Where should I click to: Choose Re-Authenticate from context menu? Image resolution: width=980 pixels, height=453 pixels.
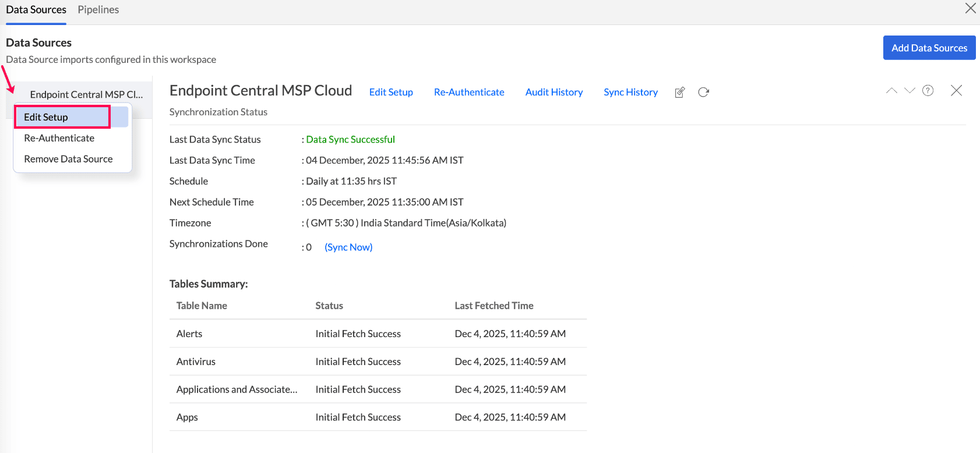pos(59,138)
